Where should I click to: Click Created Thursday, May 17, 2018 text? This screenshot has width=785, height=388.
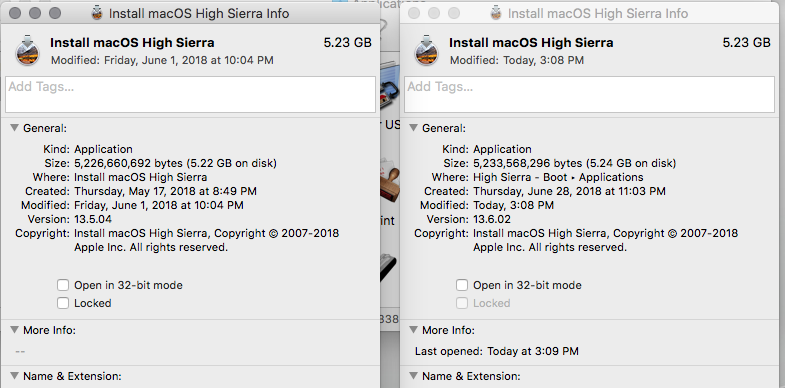[x=165, y=191]
